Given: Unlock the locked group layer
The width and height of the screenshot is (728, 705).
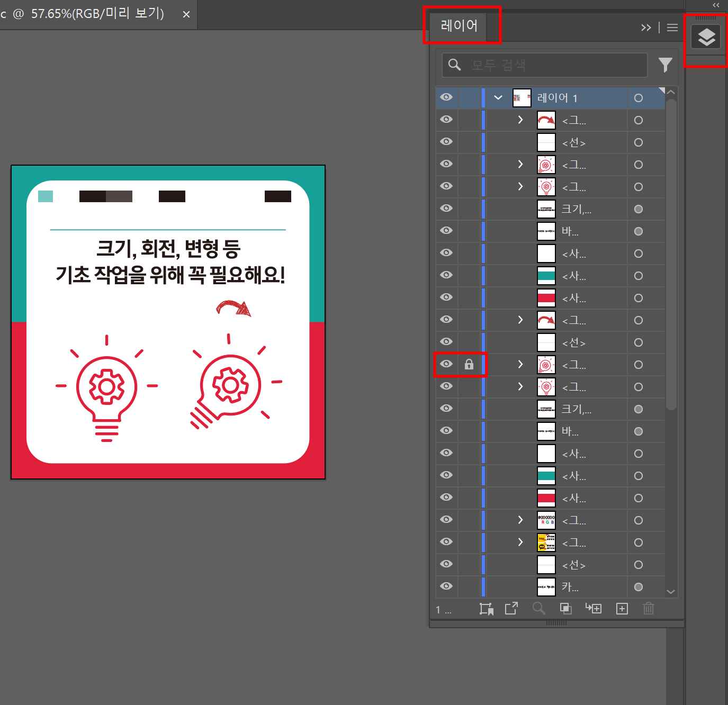Looking at the screenshot, I should [x=469, y=364].
